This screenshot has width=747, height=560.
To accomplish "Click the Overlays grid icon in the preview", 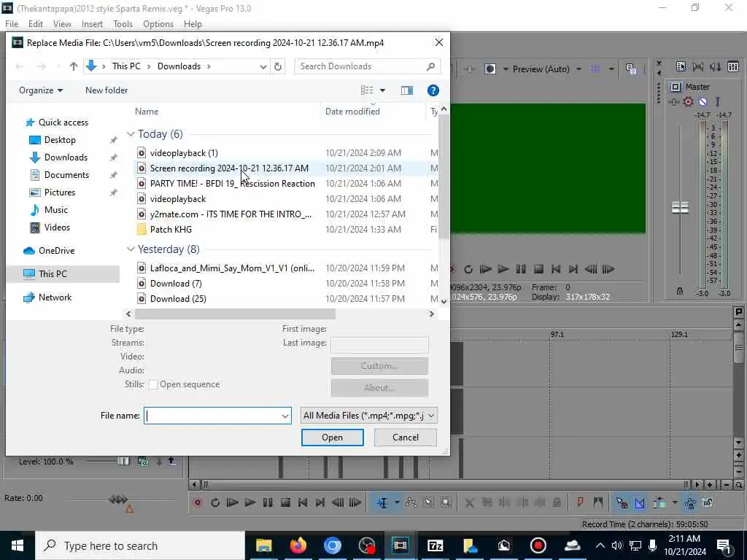I will [595, 69].
